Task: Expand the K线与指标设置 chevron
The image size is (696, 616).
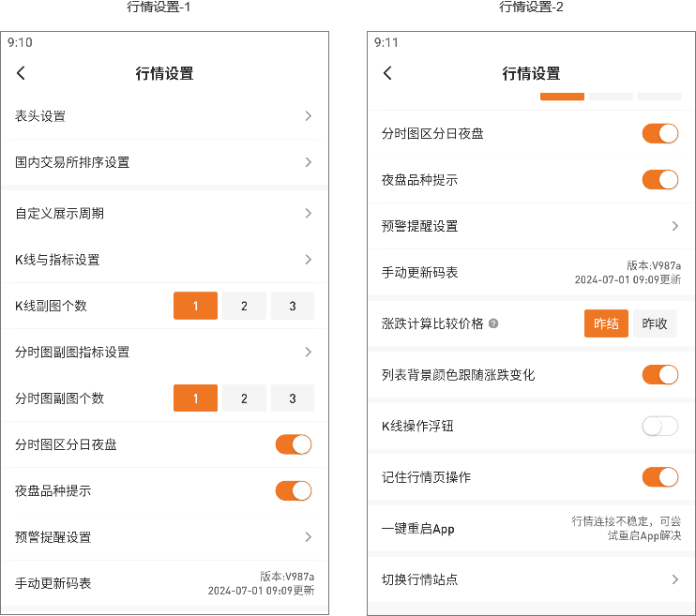Action: pos(308,260)
